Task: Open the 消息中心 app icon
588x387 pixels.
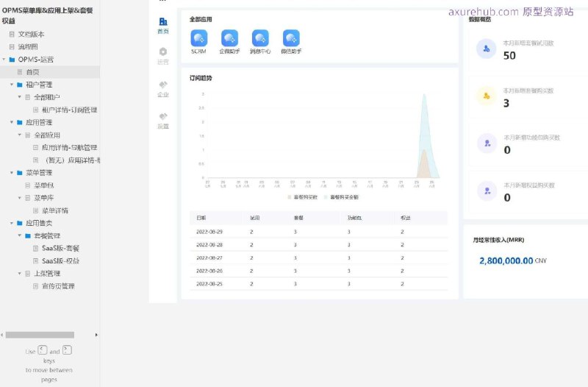Action: click(x=260, y=38)
